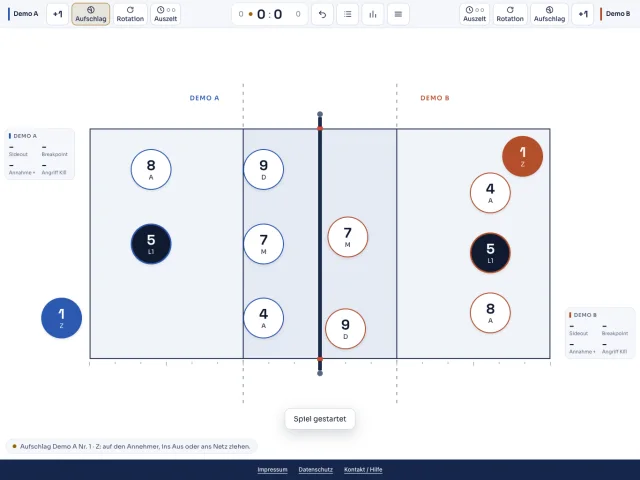
Task: Toggle Aufschlag for Demo B
Action: [x=549, y=14]
